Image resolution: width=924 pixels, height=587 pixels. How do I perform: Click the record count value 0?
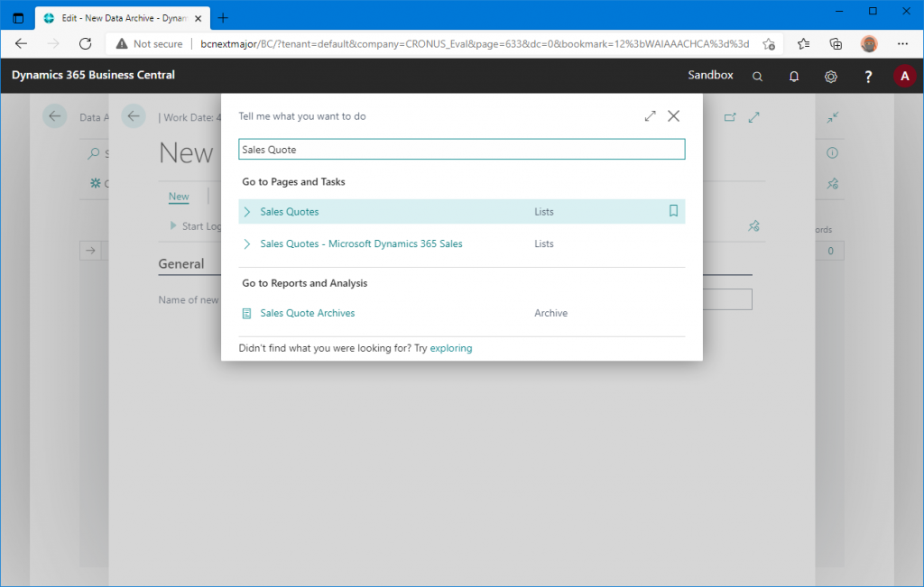(830, 251)
